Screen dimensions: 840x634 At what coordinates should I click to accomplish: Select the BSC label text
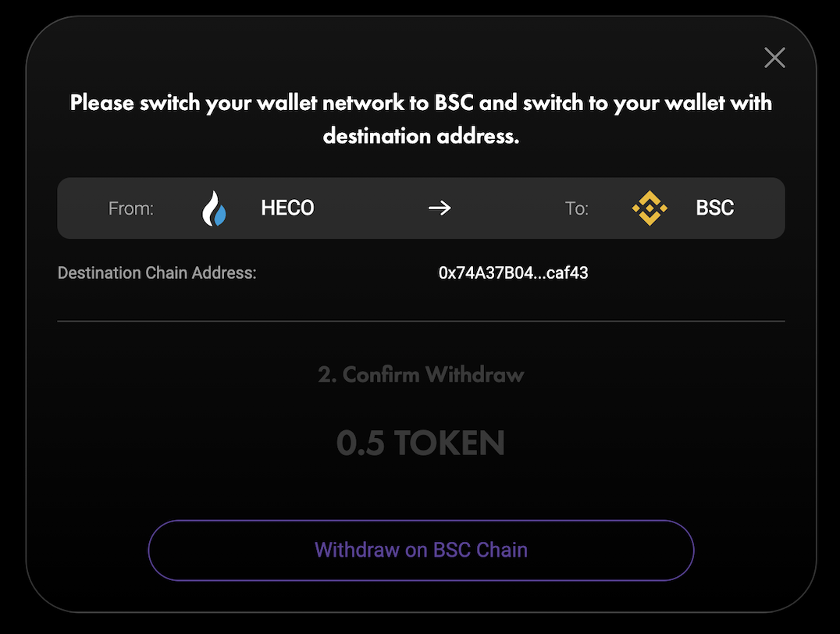pos(714,208)
